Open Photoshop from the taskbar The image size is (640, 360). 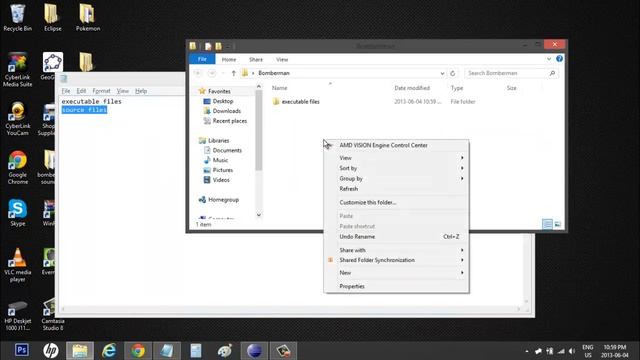tap(22, 350)
